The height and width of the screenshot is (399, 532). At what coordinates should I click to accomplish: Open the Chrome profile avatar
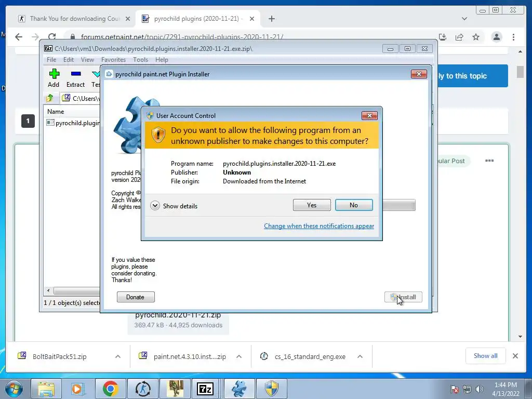(496, 37)
